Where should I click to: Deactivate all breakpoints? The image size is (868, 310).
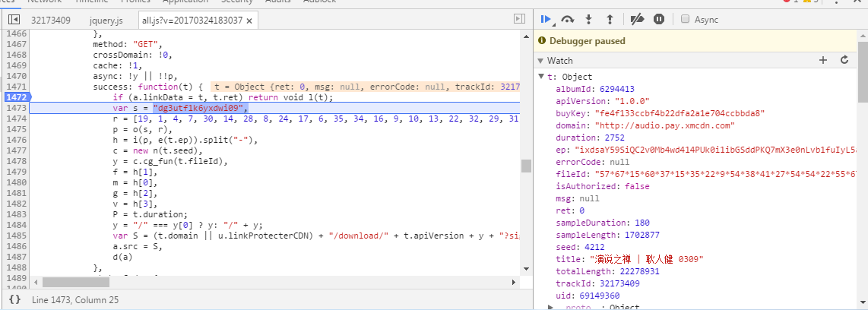click(637, 20)
